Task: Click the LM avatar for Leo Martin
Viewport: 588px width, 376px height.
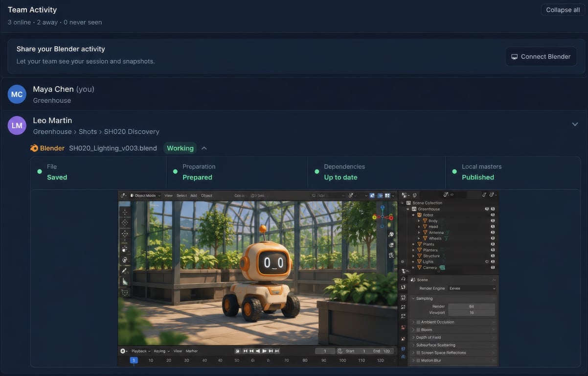Action: (x=17, y=125)
